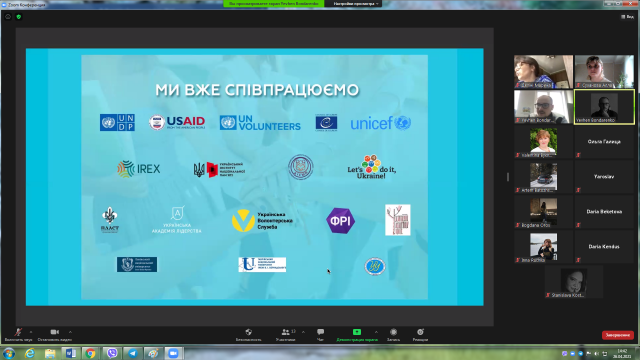This screenshot has height=360, width=640.
Task: Open audio options arrow beside microphone
Action: pos(31,332)
